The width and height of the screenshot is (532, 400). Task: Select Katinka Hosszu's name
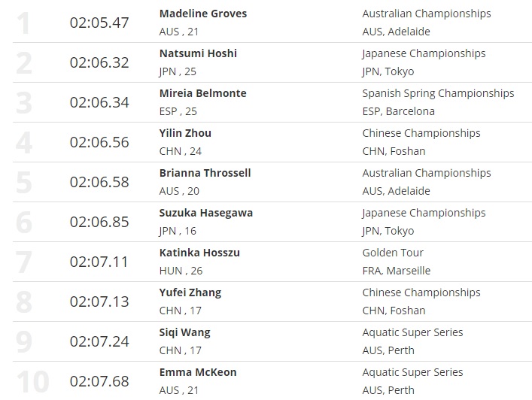pyautogui.click(x=199, y=253)
